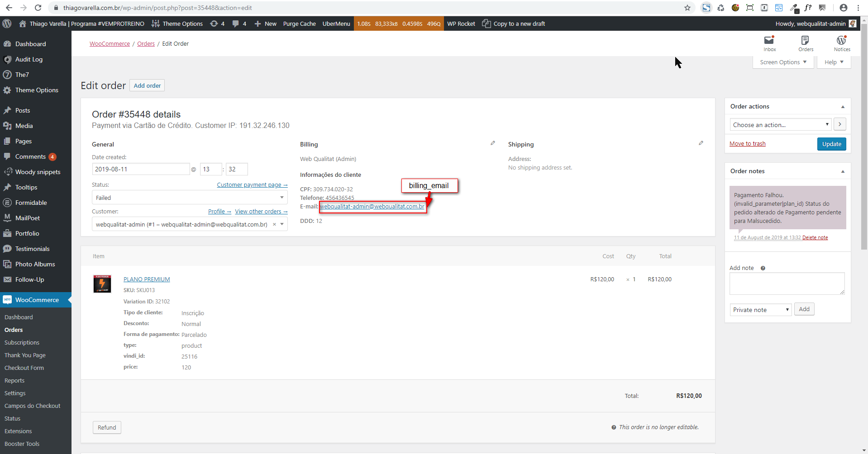This screenshot has width=868, height=454.
Task: Click the Move to trash link
Action: (748, 144)
